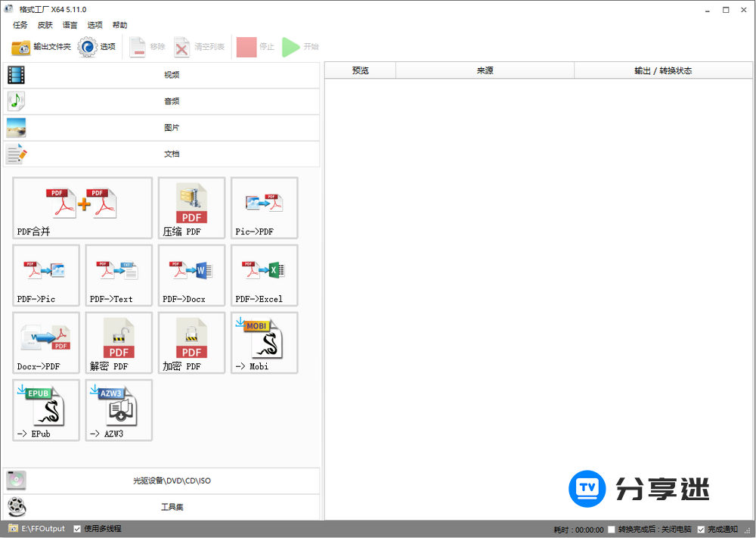The height and width of the screenshot is (538, 756).
Task: Open the PDF->Docx converter
Action: click(191, 275)
